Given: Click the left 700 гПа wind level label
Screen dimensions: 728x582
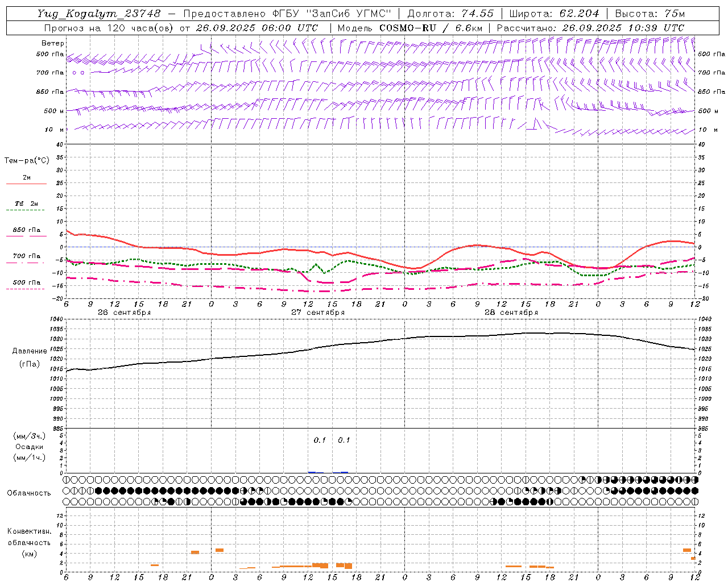Looking at the screenshot, I should point(50,73).
